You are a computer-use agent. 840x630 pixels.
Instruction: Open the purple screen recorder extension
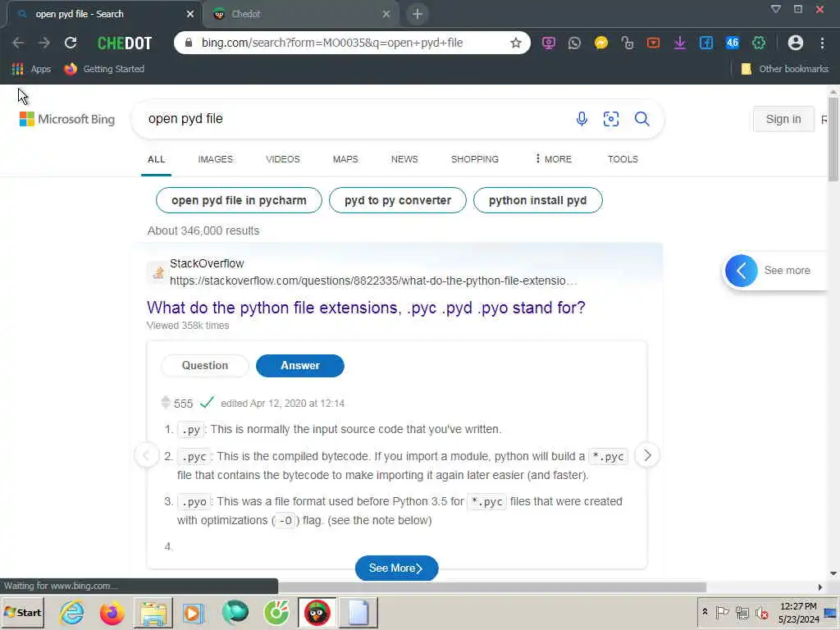point(549,43)
